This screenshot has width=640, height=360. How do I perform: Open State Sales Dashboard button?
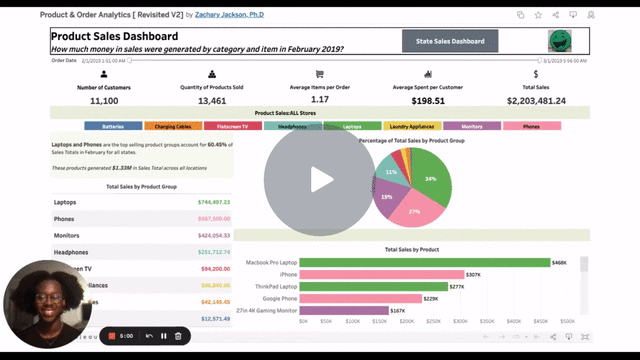point(450,41)
